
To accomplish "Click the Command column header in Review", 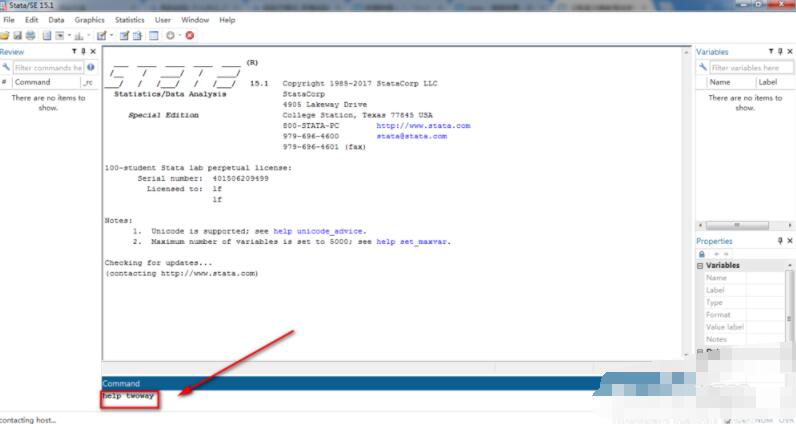I will click(x=47, y=82).
